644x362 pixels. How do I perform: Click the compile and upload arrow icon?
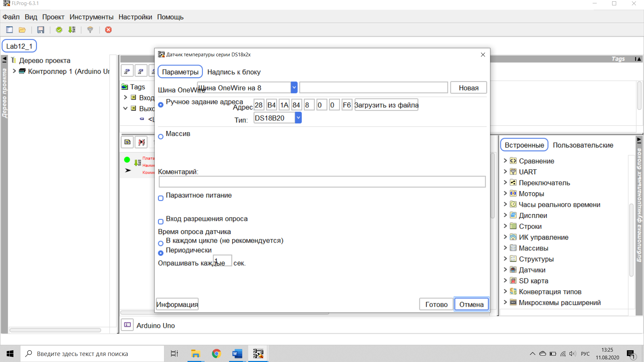point(72,30)
